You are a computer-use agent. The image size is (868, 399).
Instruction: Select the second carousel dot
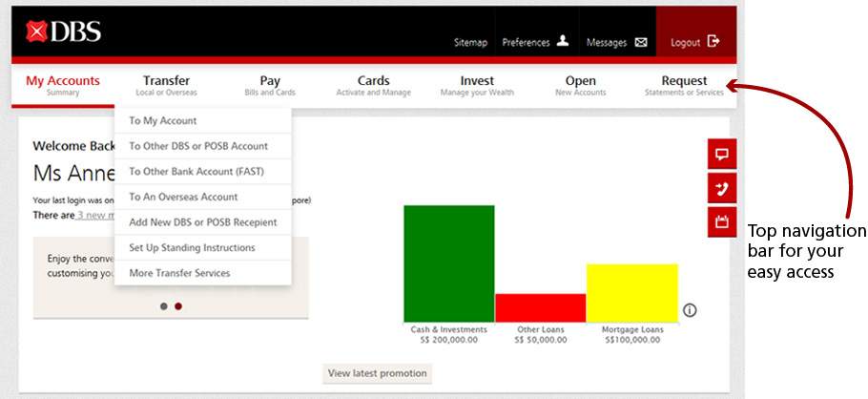tap(178, 306)
